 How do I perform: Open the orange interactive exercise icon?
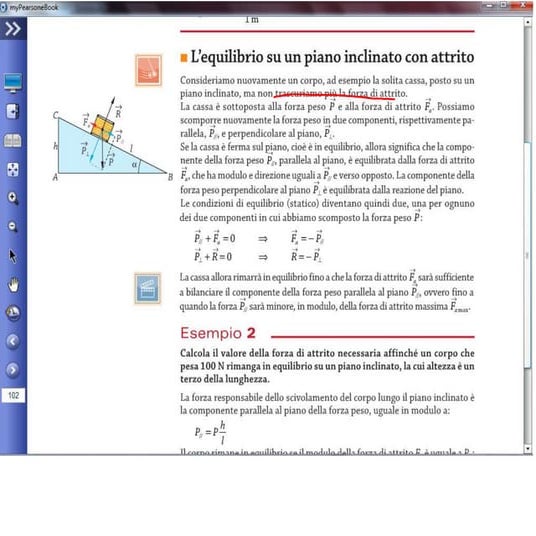tap(148, 70)
